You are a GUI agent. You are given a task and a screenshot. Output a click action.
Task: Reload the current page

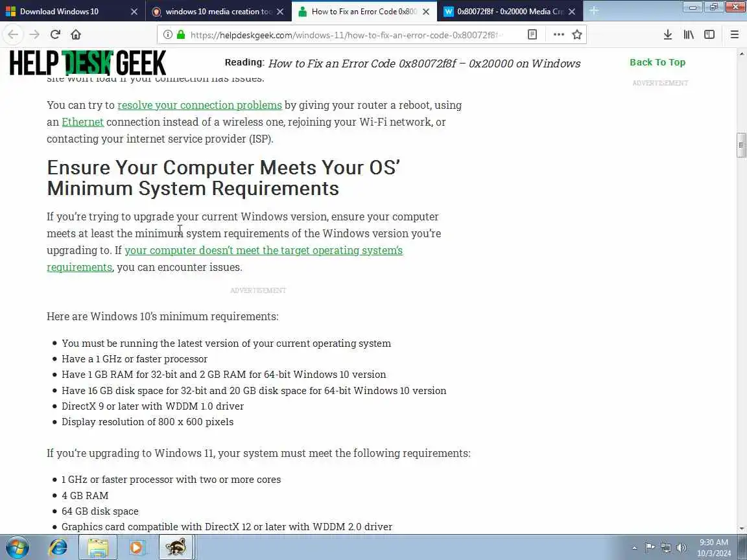point(55,34)
